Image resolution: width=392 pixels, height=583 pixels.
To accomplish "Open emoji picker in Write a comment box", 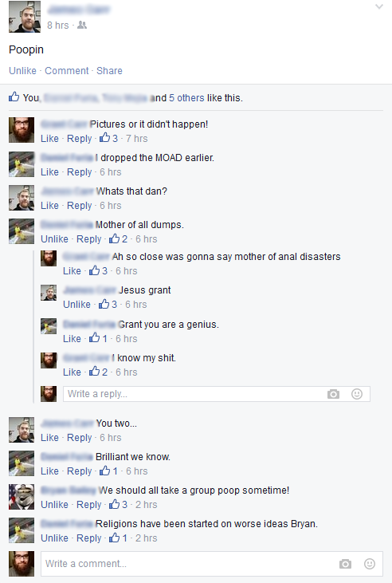I will pos(370,564).
